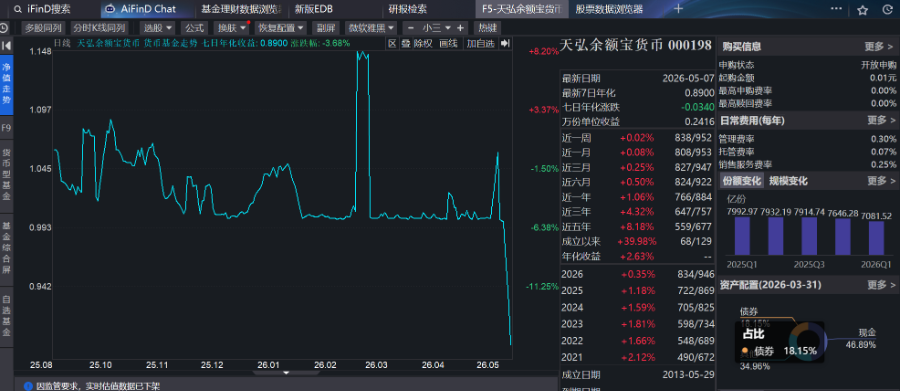Open the AiFinD Chat robot icon tab
Viewport: 900px width, 391px height.
click(x=110, y=9)
